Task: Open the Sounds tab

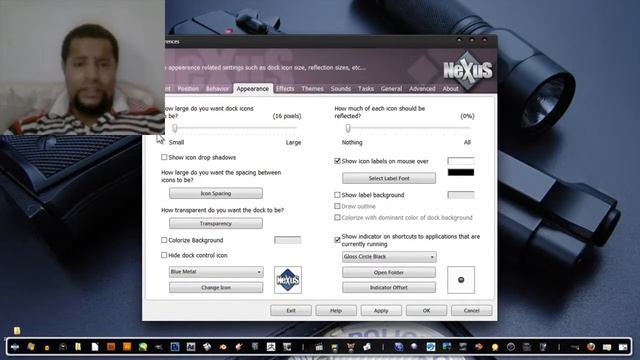Action: [x=341, y=89]
